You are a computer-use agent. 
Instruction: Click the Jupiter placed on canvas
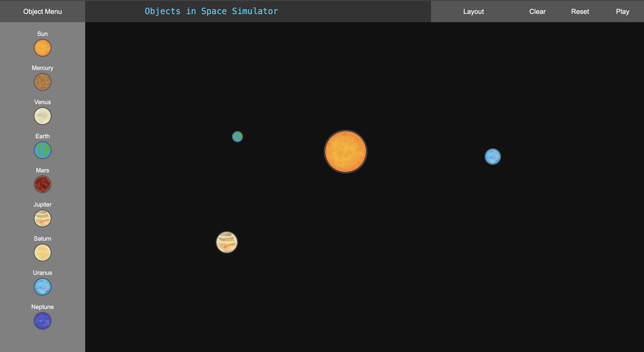click(x=227, y=242)
